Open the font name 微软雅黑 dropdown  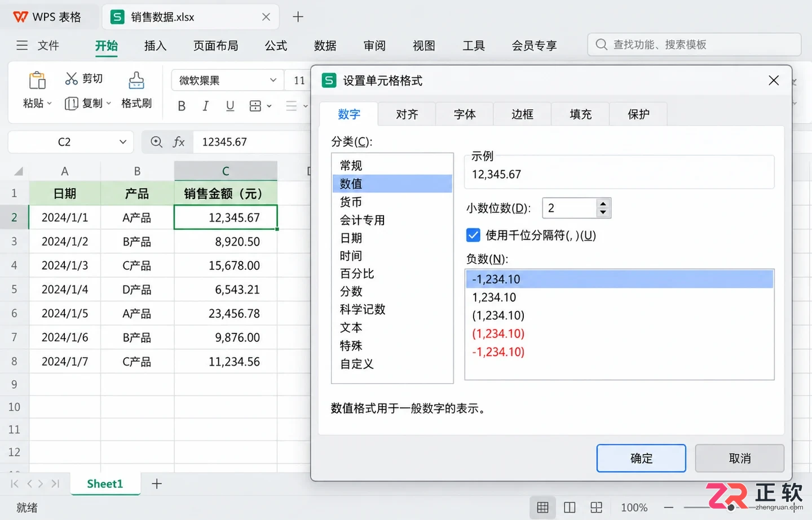pos(273,81)
